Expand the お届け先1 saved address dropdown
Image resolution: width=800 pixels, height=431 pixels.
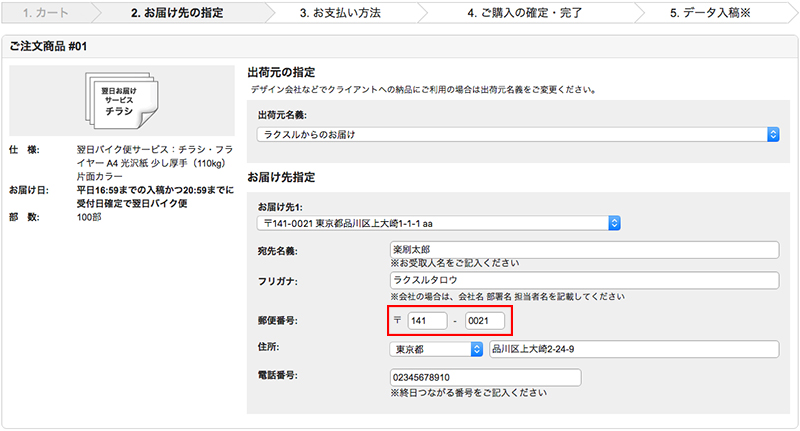click(439, 223)
